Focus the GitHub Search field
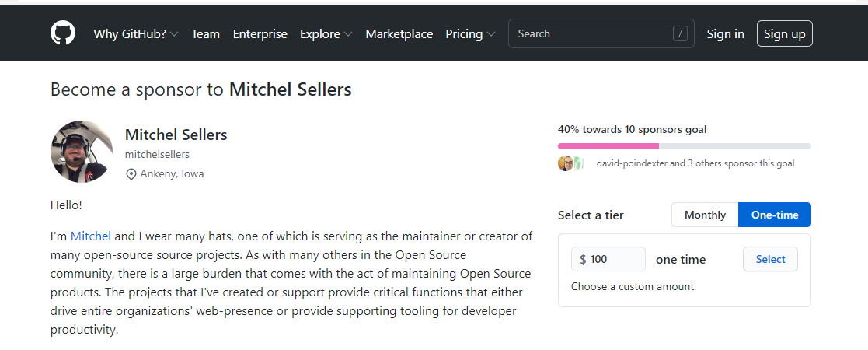 pos(601,33)
